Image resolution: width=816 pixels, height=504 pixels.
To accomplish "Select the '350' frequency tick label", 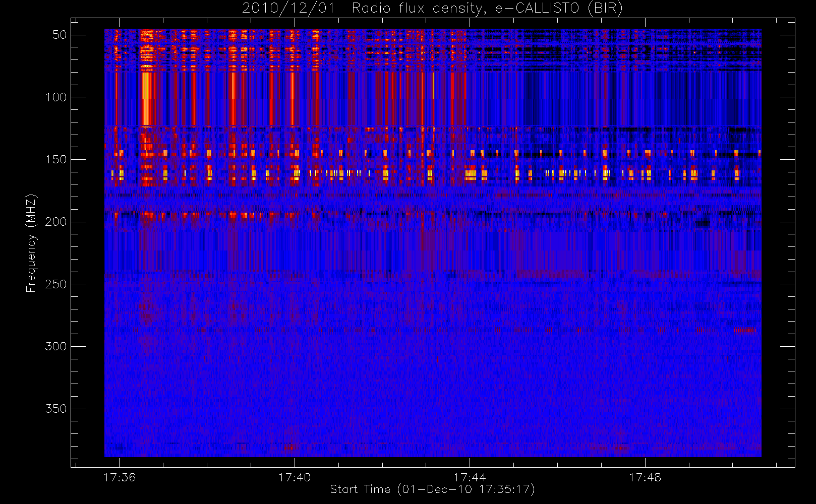I will (56, 409).
